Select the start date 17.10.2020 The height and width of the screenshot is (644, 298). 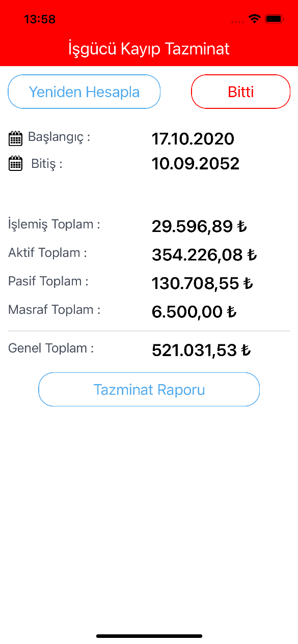193,139
